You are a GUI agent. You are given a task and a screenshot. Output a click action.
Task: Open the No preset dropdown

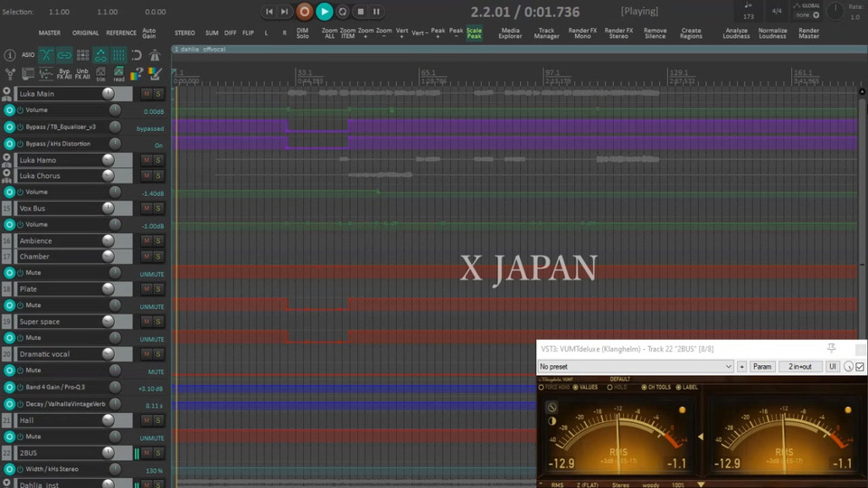(x=636, y=367)
